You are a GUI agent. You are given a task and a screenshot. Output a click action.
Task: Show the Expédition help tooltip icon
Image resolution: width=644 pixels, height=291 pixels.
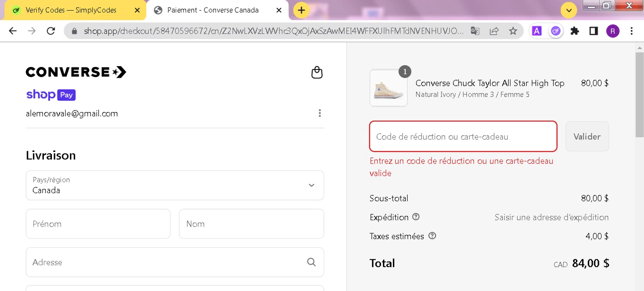(x=416, y=217)
